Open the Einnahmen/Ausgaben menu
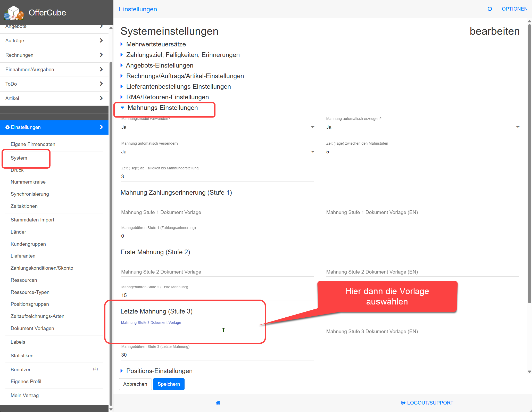Image resolution: width=532 pixels, height=412 pixels. pos(54,70)
